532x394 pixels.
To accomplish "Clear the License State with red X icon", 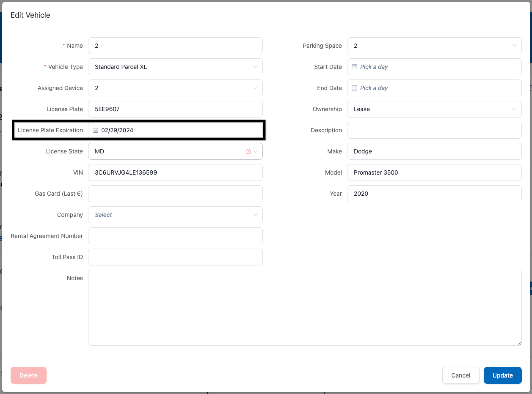I will [x=248, y=151].
